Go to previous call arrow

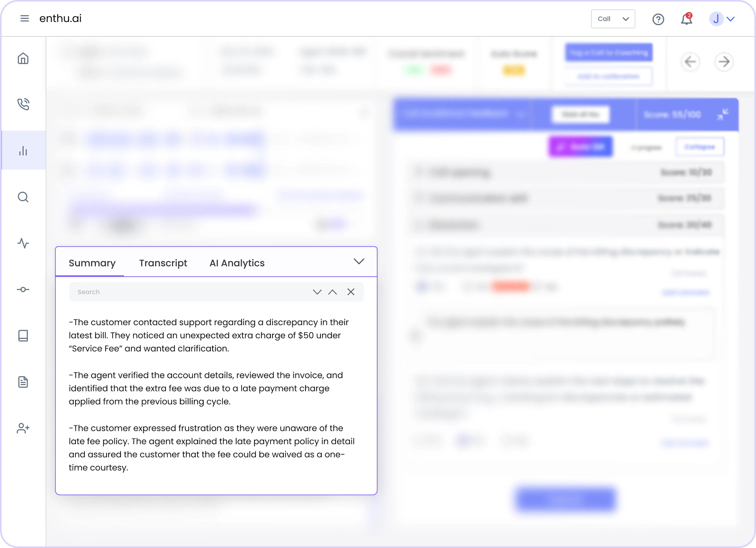click(x=690, y=62)
